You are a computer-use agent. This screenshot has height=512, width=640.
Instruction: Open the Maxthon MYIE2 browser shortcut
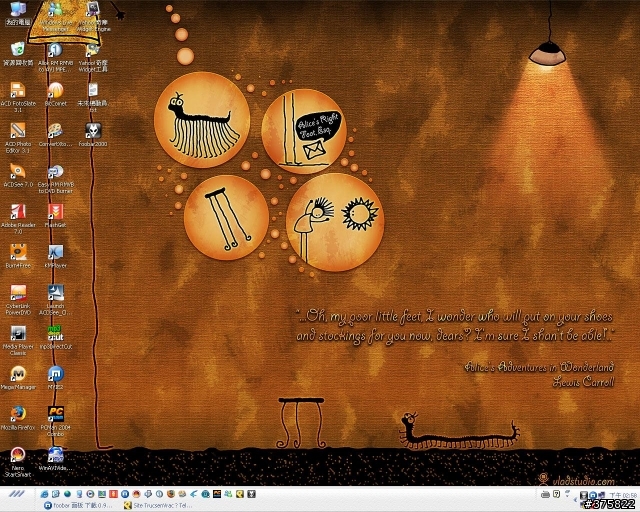click(x=56, y=378)
